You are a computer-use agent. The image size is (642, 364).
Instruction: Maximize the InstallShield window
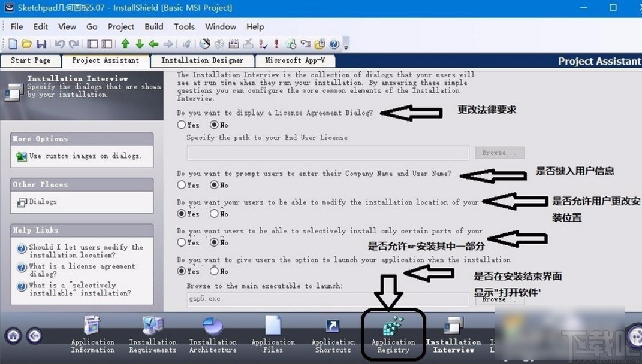pos(613,7)
